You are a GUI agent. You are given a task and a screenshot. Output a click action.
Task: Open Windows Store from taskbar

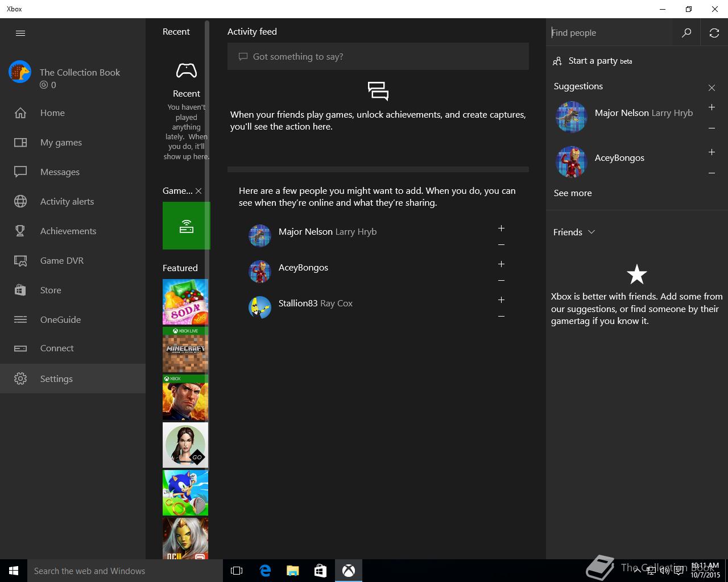321,571
